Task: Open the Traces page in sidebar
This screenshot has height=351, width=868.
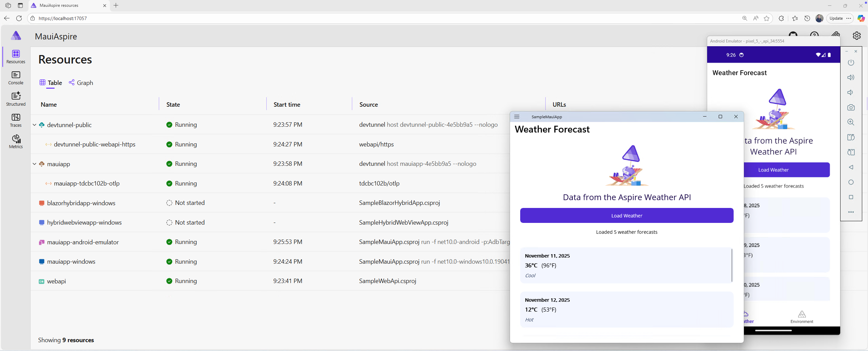Action: click(16, 120)
